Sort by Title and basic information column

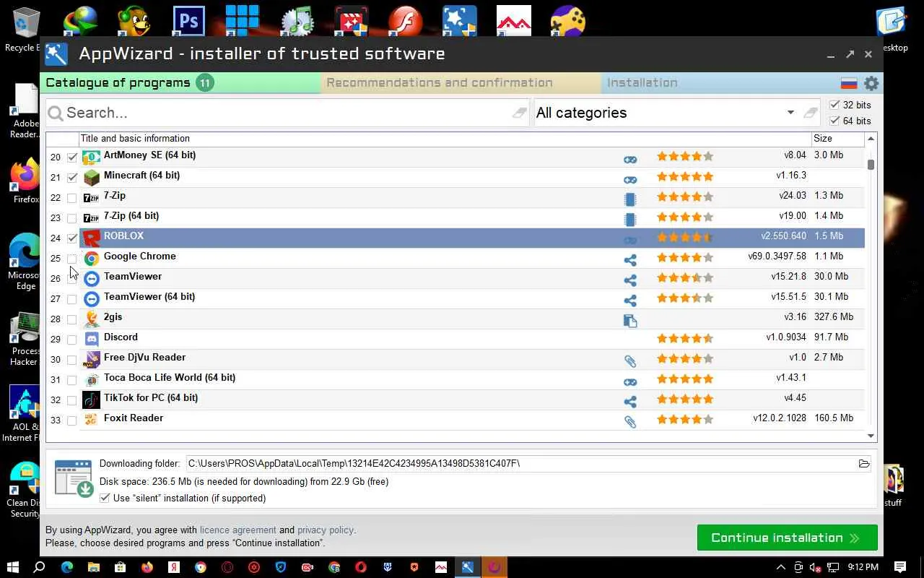click(445, 139)
